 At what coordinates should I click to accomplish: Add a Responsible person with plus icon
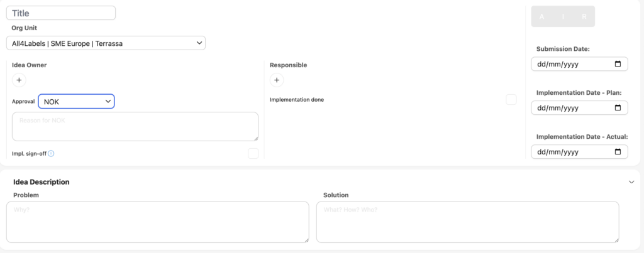point(277,80)
